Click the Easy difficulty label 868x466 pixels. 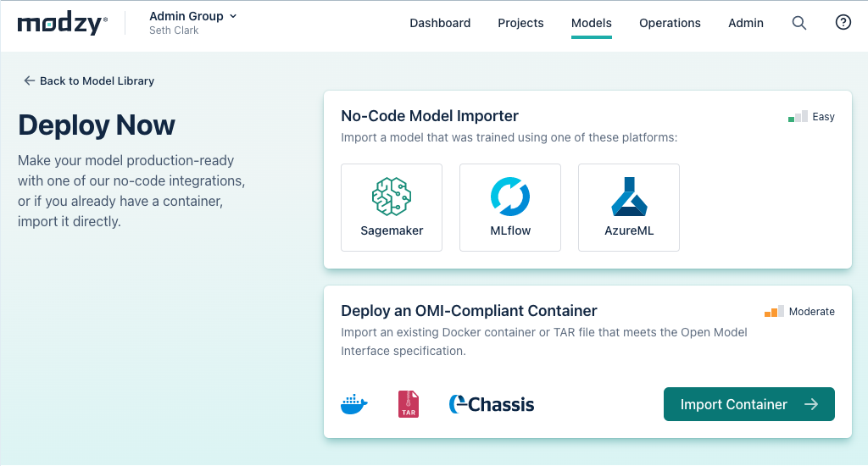pyautogui.click(x=823, y=117)
